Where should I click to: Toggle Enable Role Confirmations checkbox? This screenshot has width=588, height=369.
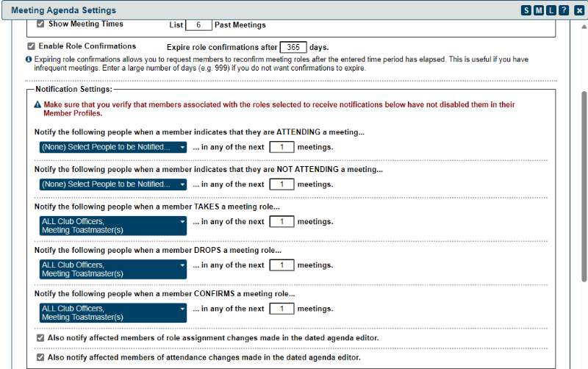click(x=31, y=46)
